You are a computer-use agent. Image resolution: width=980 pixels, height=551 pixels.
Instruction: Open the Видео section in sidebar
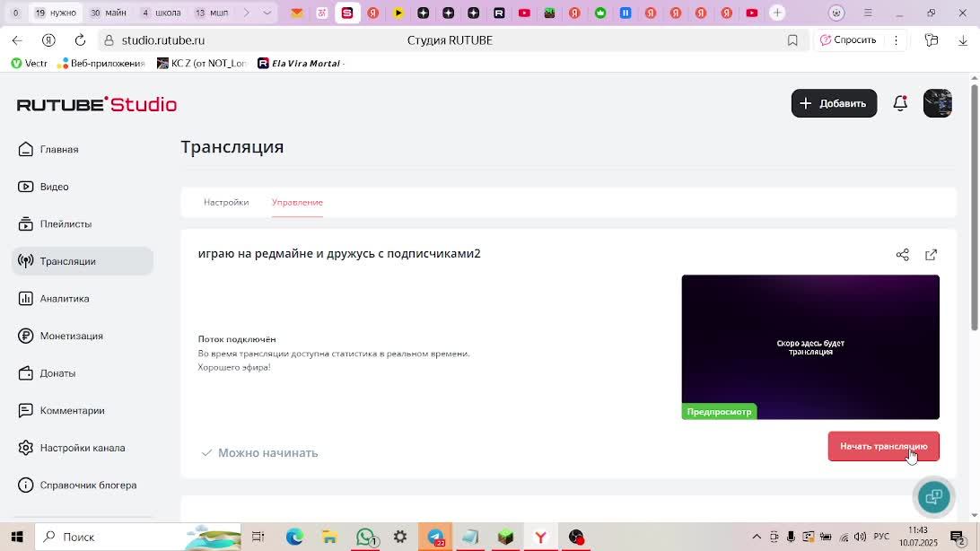click(83, 187)
